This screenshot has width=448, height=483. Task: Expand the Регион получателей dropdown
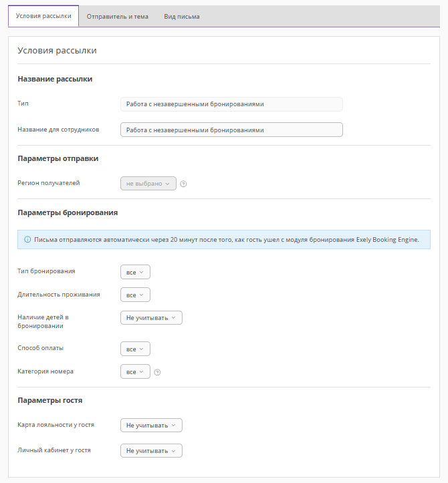point(148,183)
